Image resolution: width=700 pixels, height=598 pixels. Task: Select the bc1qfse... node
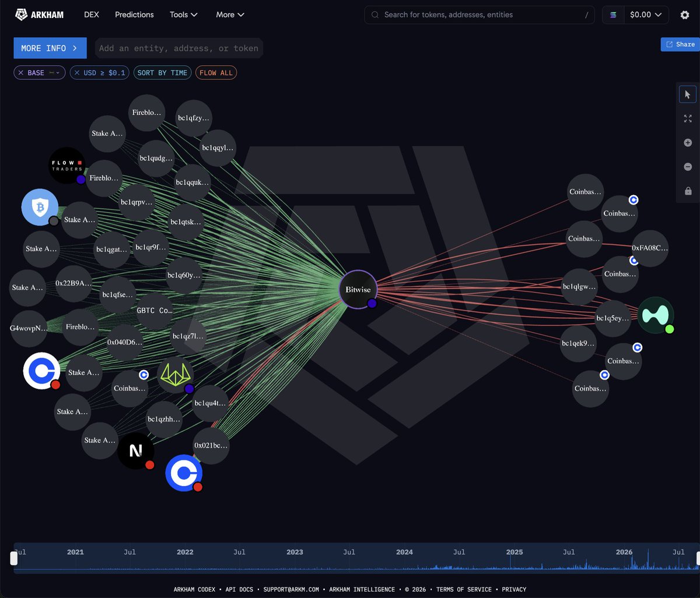click(118, 295)
